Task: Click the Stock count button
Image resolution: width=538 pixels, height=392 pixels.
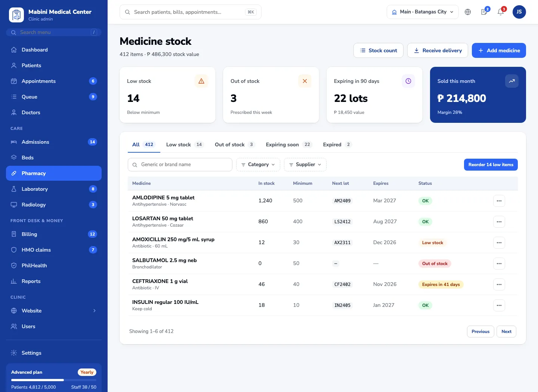Action: [x=378, y=50]
